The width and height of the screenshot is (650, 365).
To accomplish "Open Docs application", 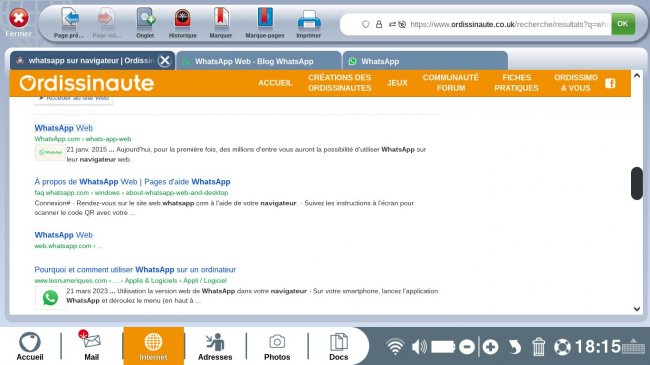I will [339, 346].
